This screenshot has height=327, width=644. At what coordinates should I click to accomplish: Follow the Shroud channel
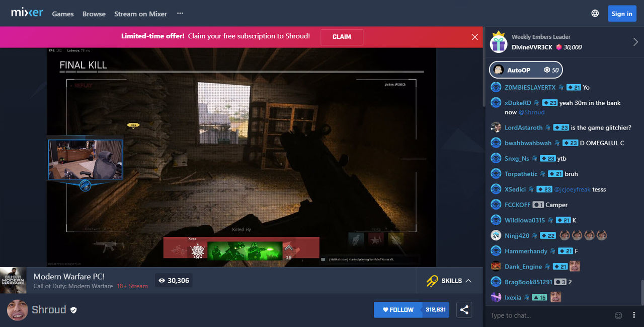(397, 310)
